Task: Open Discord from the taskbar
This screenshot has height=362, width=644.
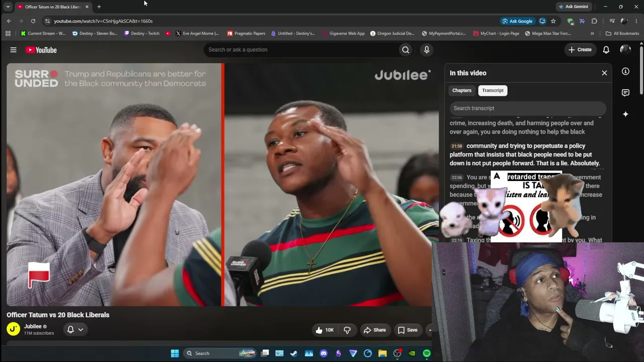Action: click(324, 353)
